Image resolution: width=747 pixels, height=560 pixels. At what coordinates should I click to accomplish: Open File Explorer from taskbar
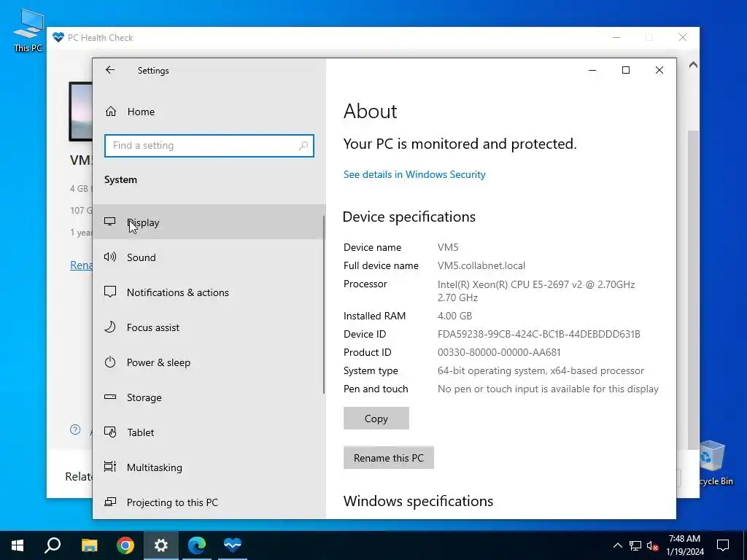coord(89,545)
